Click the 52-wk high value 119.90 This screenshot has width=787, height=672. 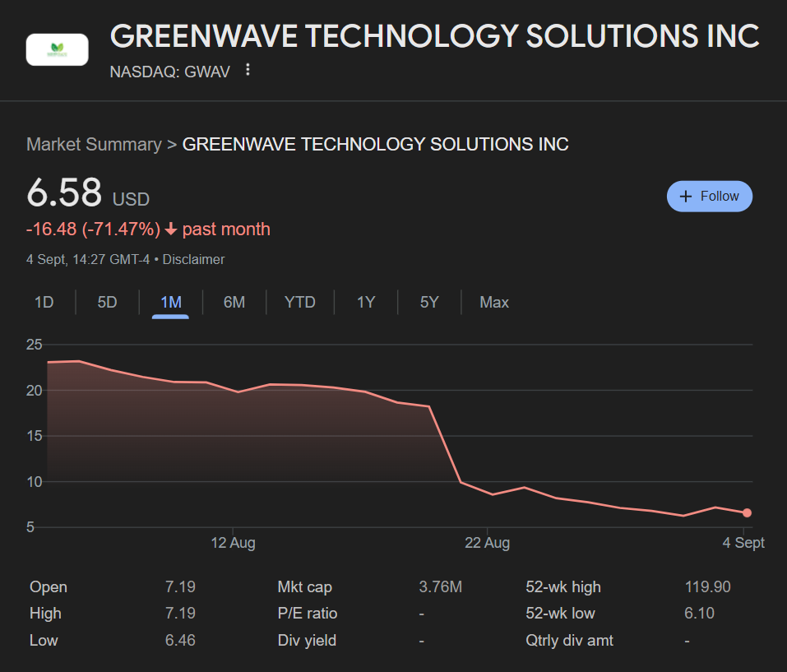pos(708,586)
